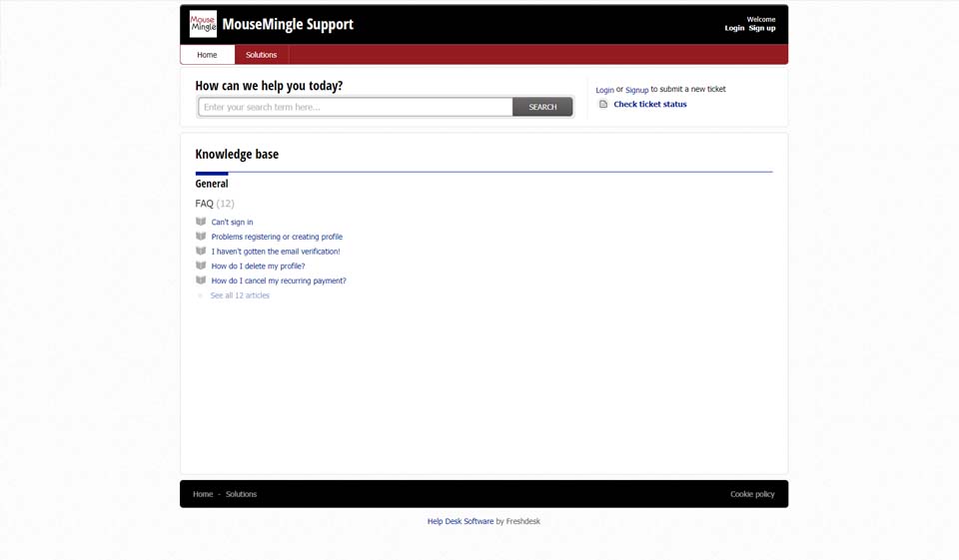Click Solutions in the footer
The image size is (959, 560).
[x=241, y=494]
